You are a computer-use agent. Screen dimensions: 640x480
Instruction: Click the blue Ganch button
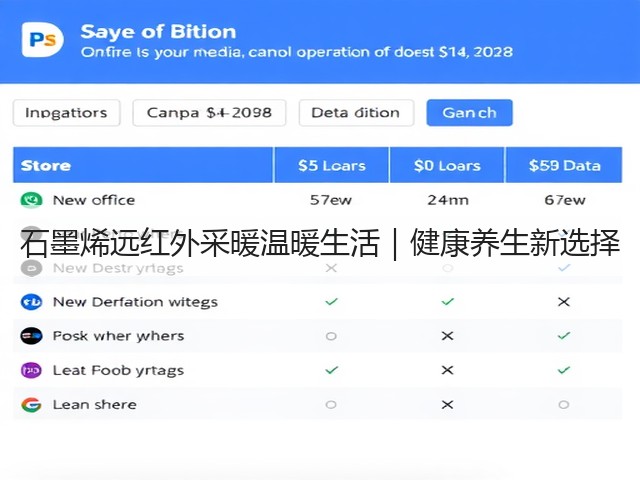click(469, 113)
